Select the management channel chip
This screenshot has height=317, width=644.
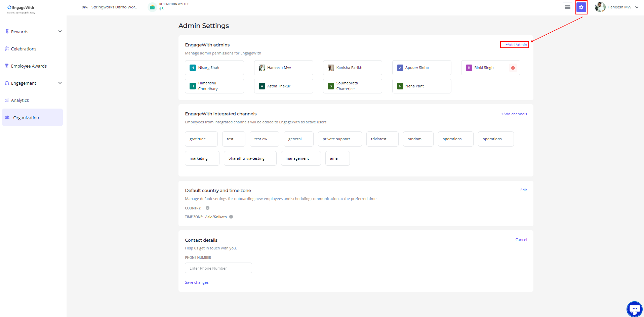tap(301, 158)
